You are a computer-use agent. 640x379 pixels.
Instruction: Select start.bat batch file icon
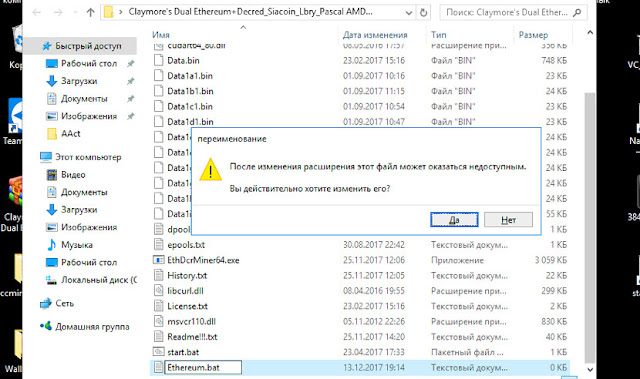point(158,352)
